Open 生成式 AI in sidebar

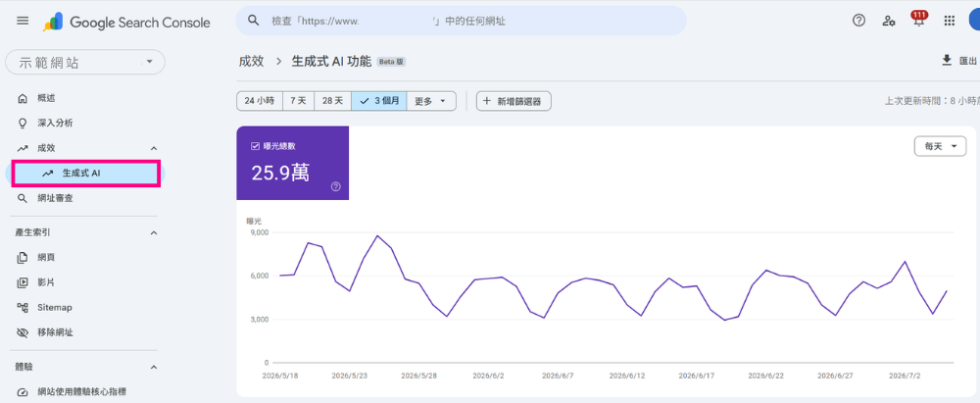tap(85, 174)
